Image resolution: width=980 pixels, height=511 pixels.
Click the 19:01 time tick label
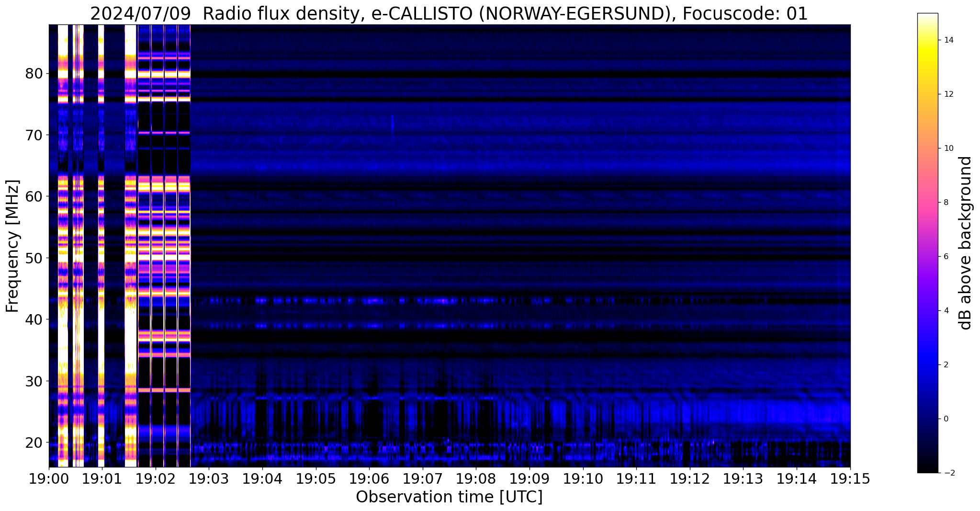[x=102, y=479]
